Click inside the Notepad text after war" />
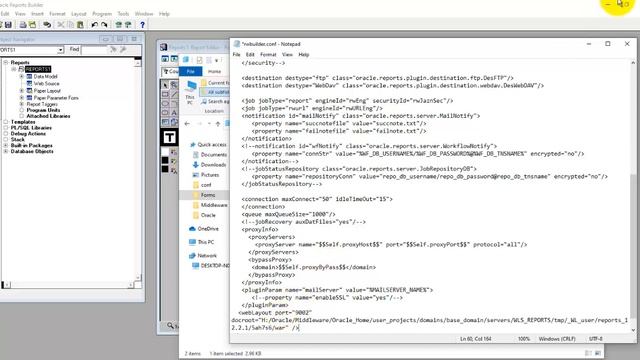The image size is (640, 360). (x=300, y=328)
